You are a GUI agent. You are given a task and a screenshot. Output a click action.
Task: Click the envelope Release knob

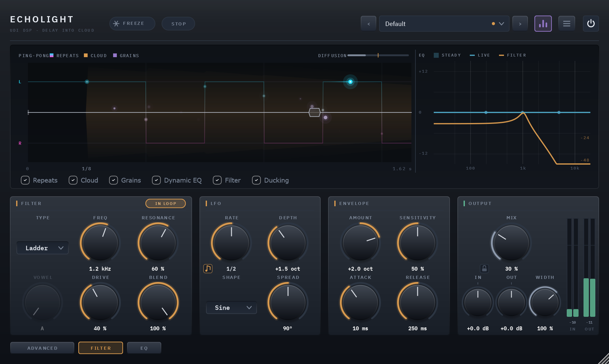click(417, 302)
